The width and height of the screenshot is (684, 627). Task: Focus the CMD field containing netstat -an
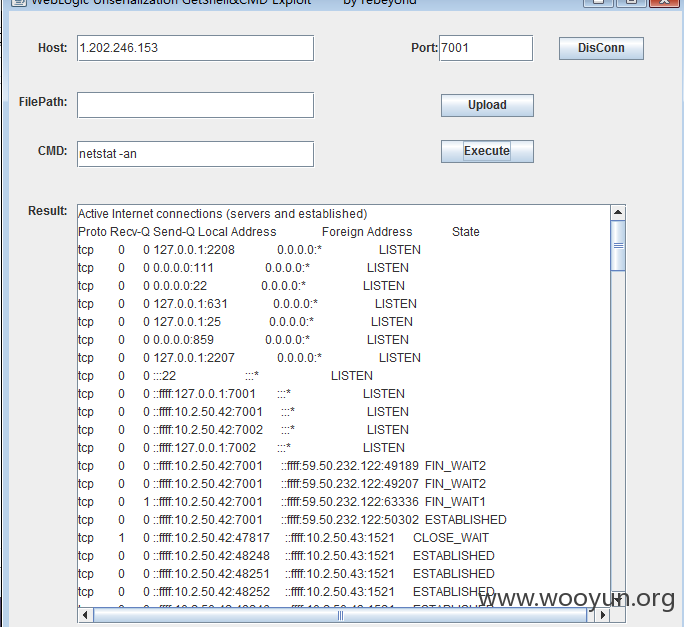195,154
